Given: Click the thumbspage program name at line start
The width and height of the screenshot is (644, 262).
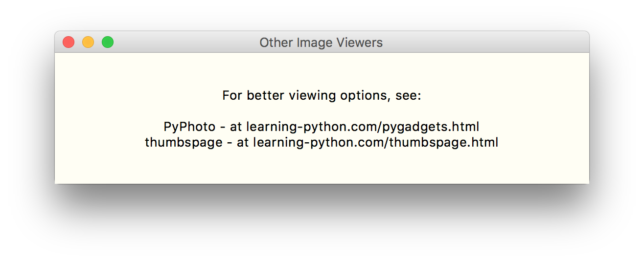Looking at the screenshot, I should tap(183, 143).
